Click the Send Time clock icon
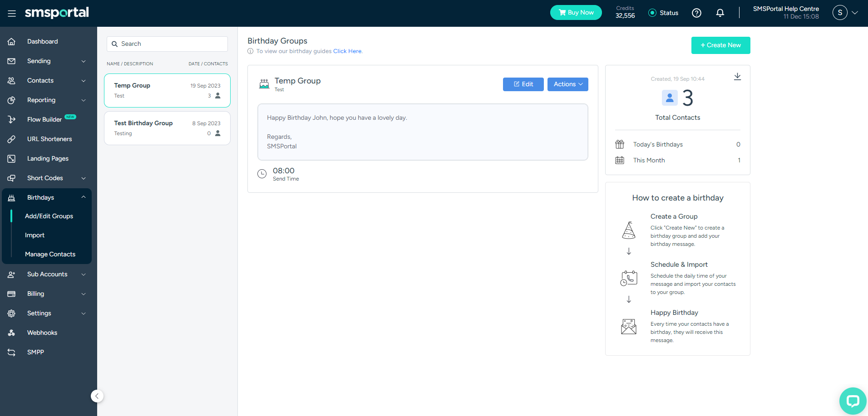 coord(262,174)
